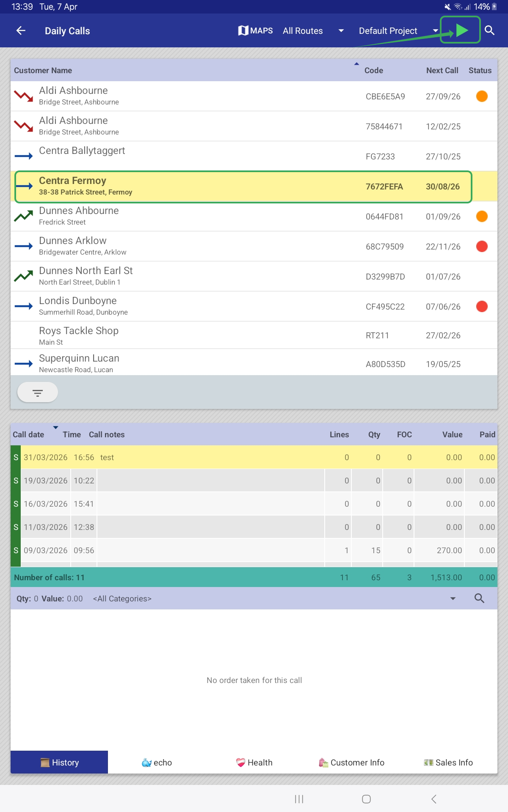The width and height of the screenshot is (508, 812).
Task: Open Roys Tackle Shop row
Action: pos(254,335)
